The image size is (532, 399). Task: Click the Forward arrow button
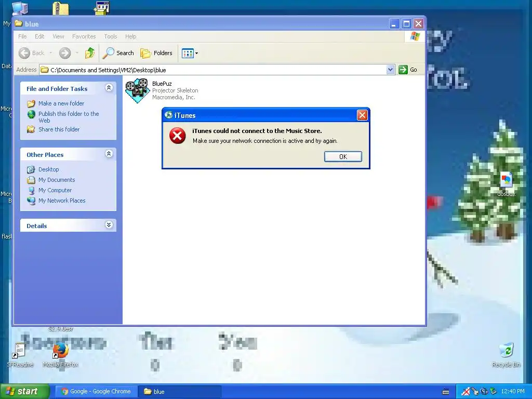[65, 53]
